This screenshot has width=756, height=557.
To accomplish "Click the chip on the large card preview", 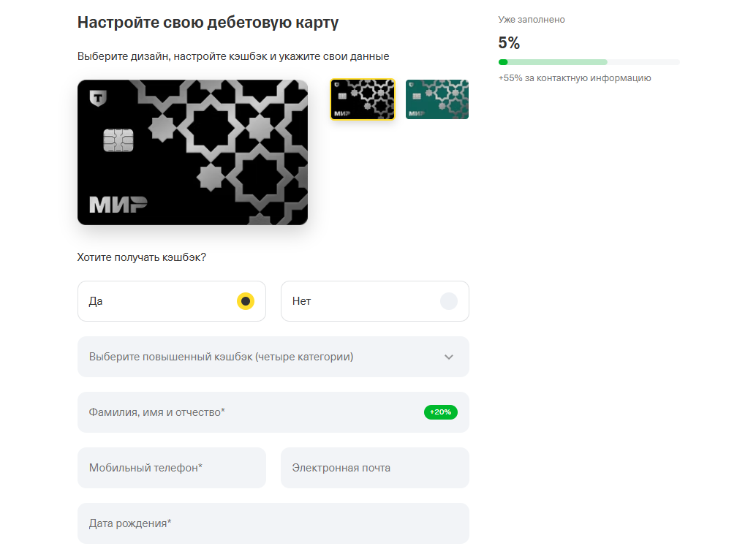I will click(118, 140).
